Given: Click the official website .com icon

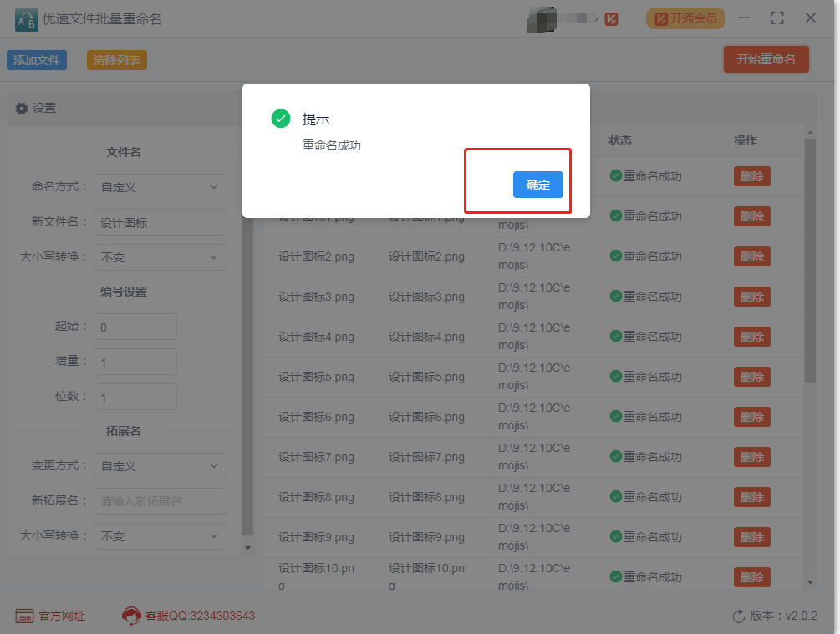Looking at the screenshot, I should (x=24, y=616).
